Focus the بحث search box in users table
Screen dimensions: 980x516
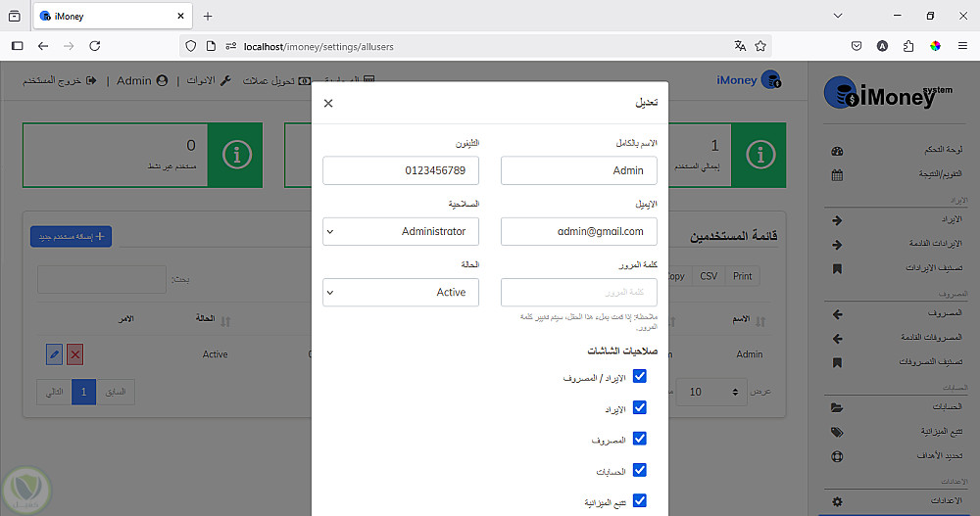click(x=102, y=279)
